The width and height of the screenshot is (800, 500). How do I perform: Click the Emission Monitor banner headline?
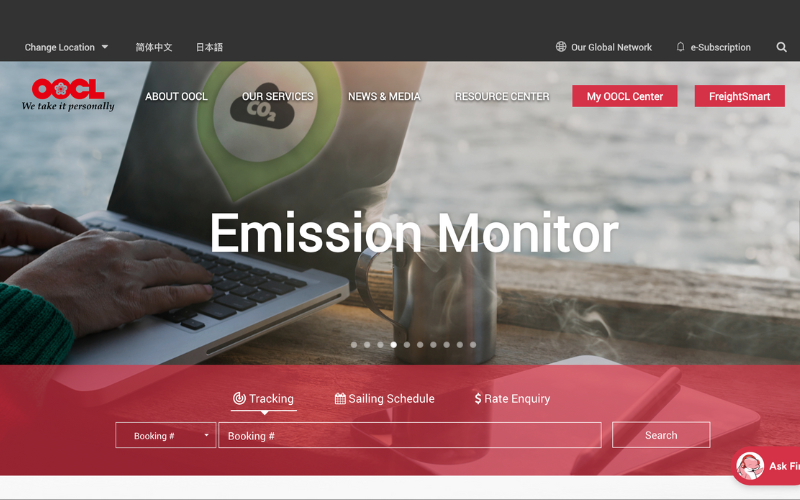(414, 233)
